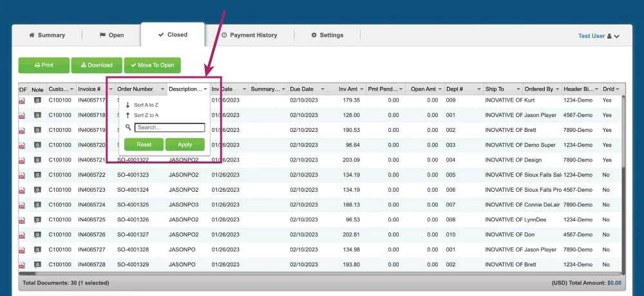Screen dimensions: 644x296
Task: Click the SO-4001329 order number cell
Action: coord(133,265)
